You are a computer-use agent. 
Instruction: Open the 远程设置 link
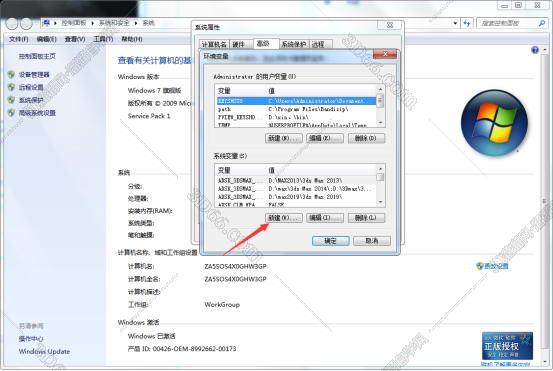31,87
